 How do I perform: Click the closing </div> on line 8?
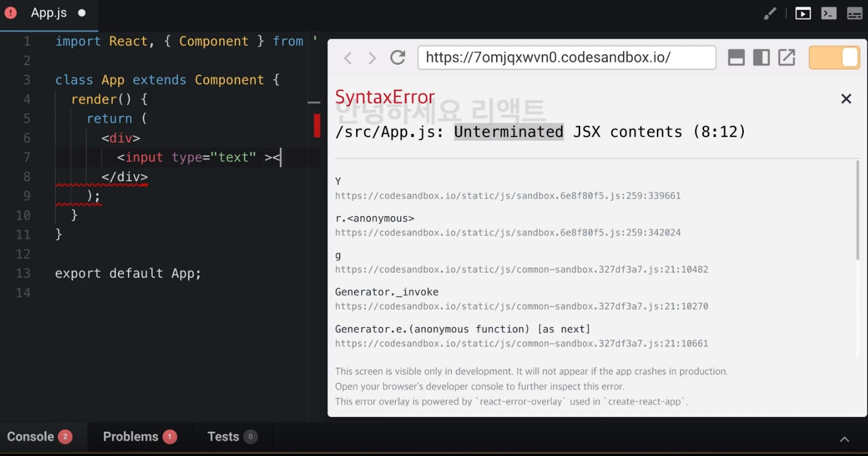[124, 177]
